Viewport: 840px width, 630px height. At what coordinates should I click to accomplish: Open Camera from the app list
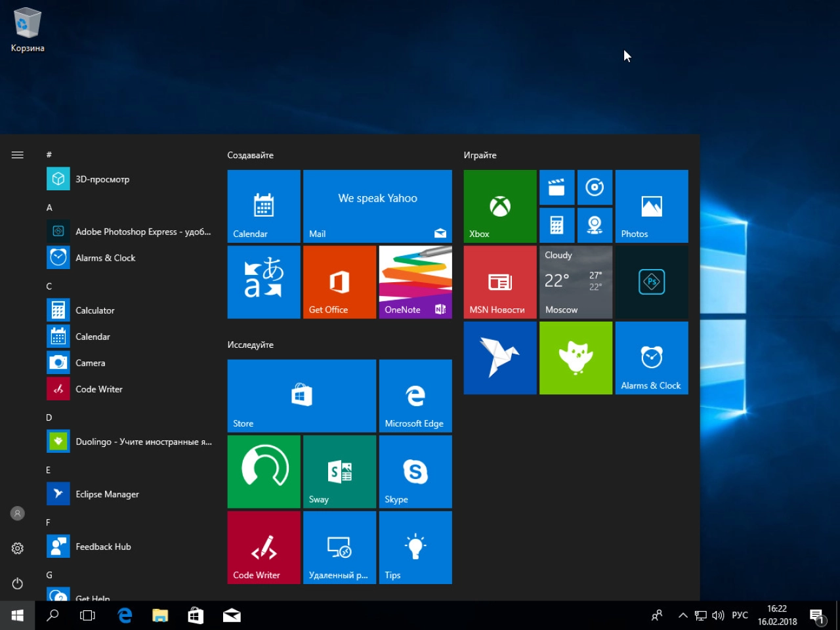click(130, 363)
